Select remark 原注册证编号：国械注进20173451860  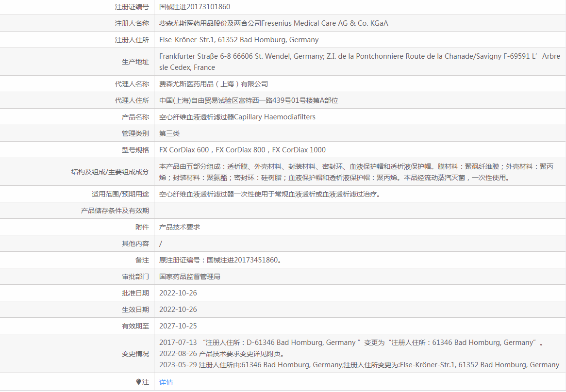point(220,261)
